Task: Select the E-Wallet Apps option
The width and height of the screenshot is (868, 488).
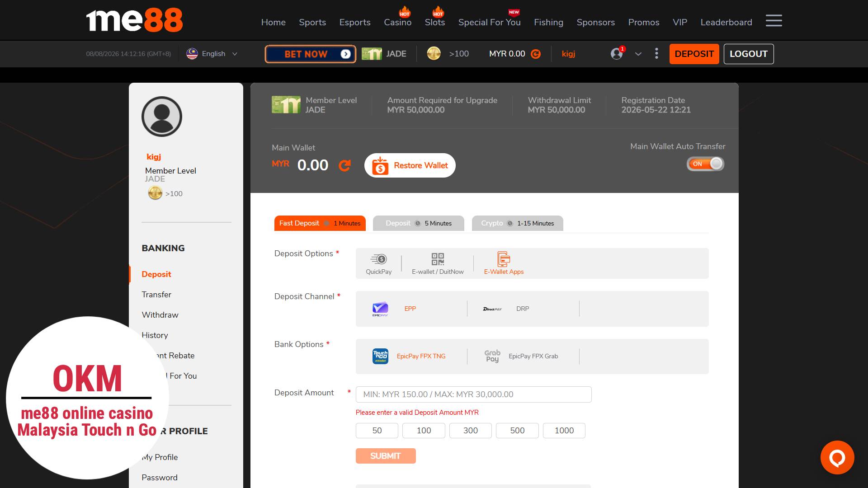Action: point(504,263)
